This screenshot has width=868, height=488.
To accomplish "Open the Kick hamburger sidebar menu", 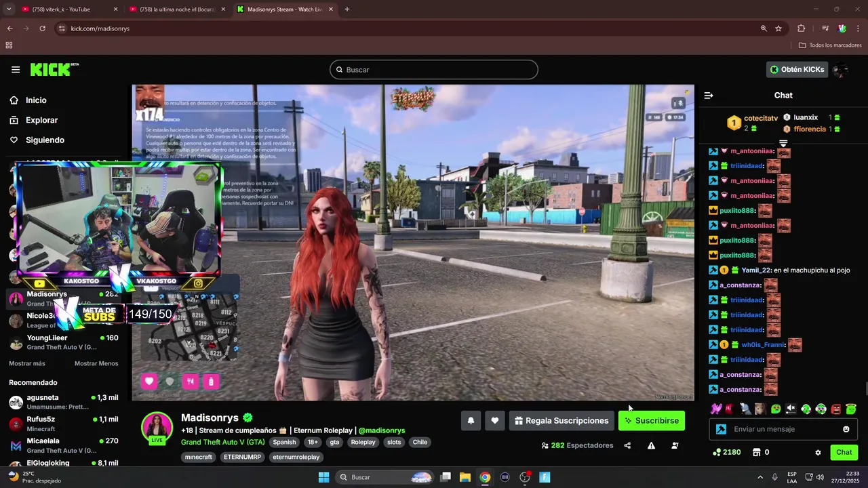I will point(16,70).
